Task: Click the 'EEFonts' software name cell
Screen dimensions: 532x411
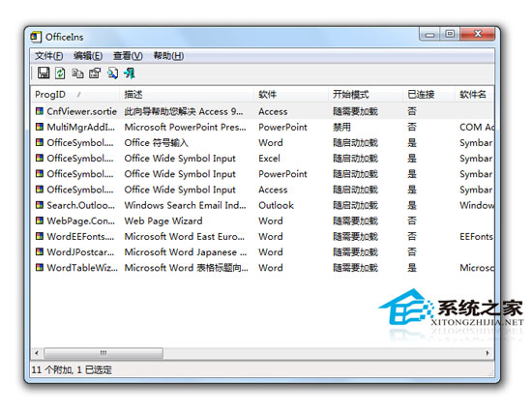Action: click(x=476, y=236)
